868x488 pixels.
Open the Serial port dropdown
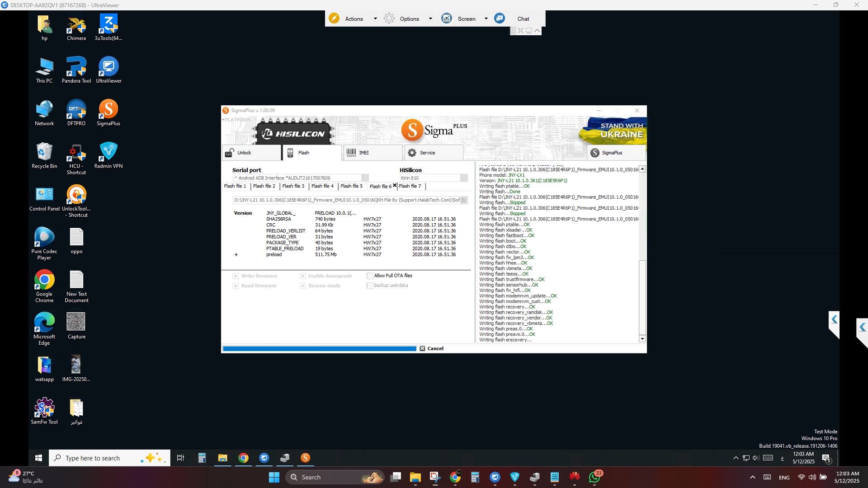tap(365, 178)
